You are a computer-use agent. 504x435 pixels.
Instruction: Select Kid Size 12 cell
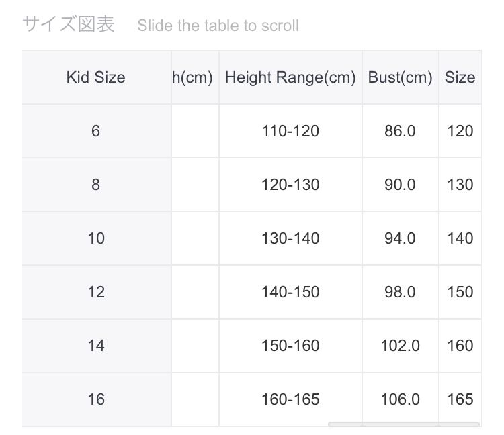(95, 292)
